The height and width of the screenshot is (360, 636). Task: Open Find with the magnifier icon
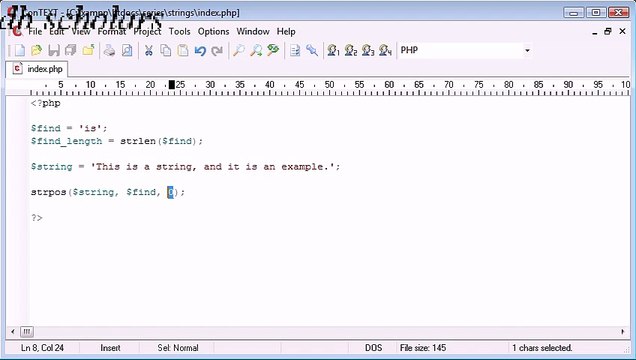238,50
